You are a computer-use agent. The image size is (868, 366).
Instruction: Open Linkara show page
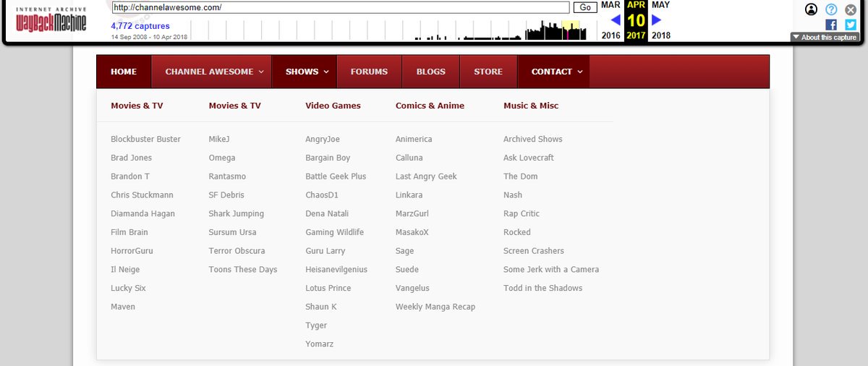(410, 195)
